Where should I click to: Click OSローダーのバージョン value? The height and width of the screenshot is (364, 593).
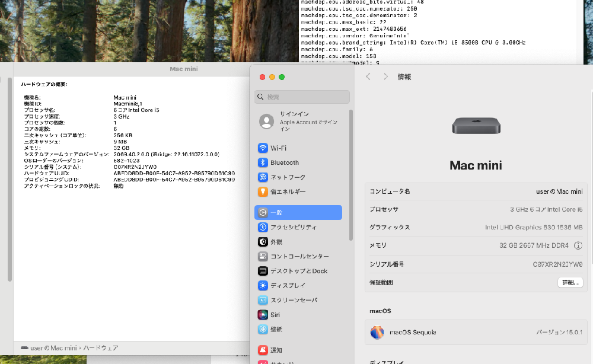click(x=126, y=161)
